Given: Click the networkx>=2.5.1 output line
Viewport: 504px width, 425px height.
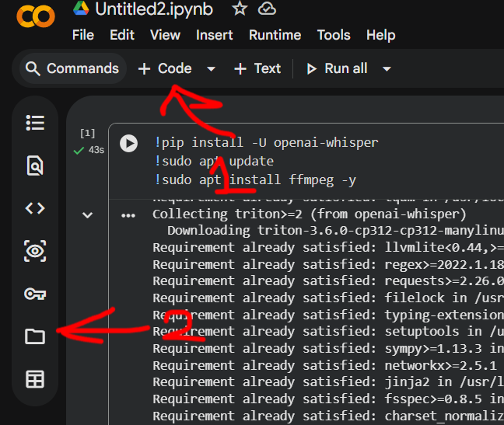Looking at the screenshot, I should [324, 365].
